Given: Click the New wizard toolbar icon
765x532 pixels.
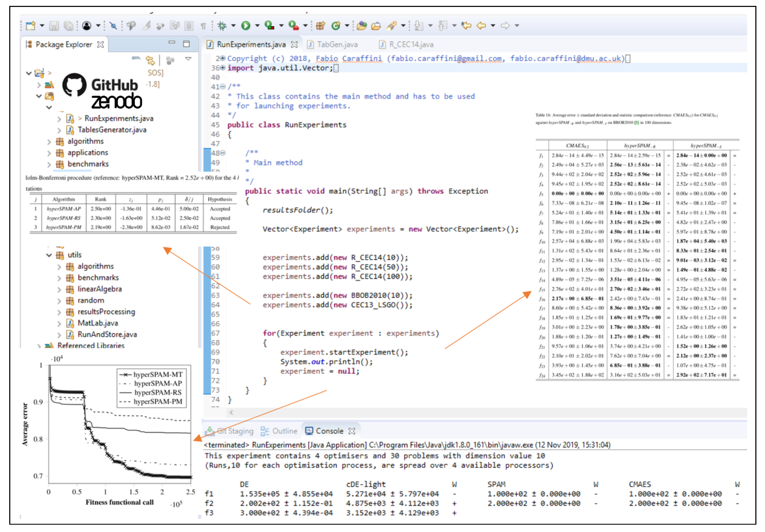Looking at the screenshot, I should click(x=31, y=26).
